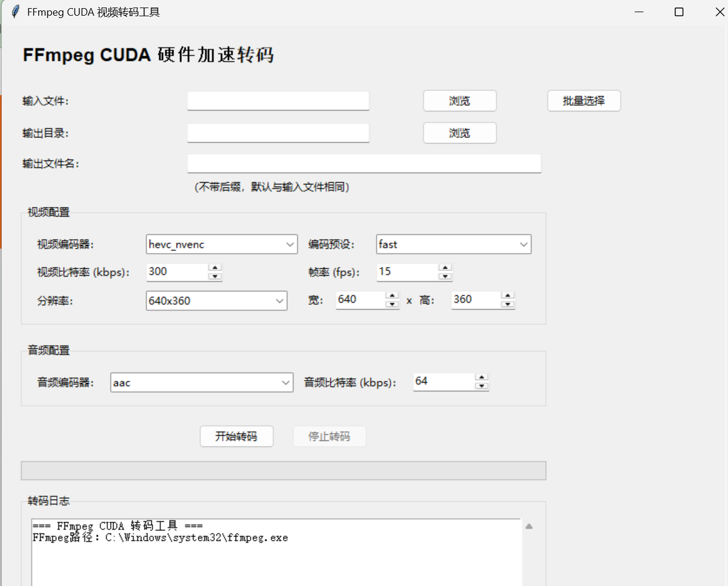Increase the width value using its up arrow
Screen dimensions: 728x586
tap(392, 296)
